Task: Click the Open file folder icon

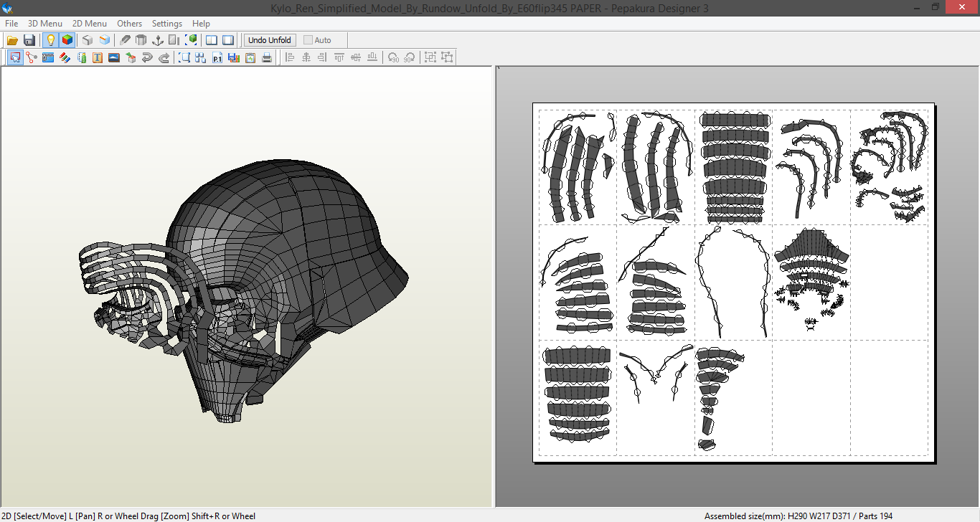Action: pyautogui.click(x=12, y=40)
